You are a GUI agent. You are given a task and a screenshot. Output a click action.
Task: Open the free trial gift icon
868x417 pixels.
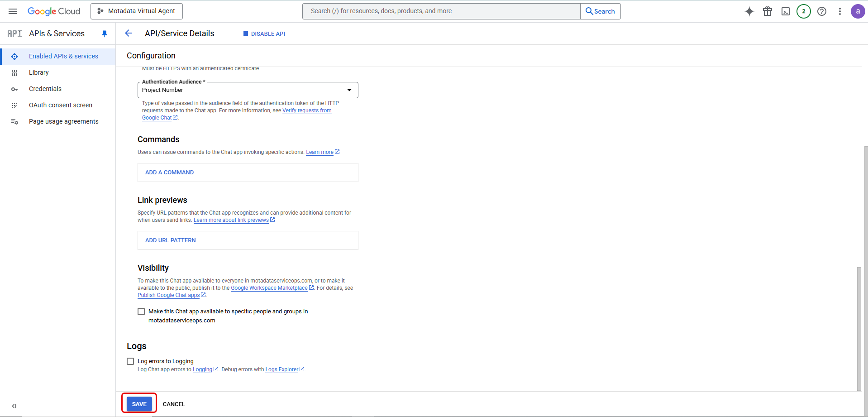pos(768,11)
